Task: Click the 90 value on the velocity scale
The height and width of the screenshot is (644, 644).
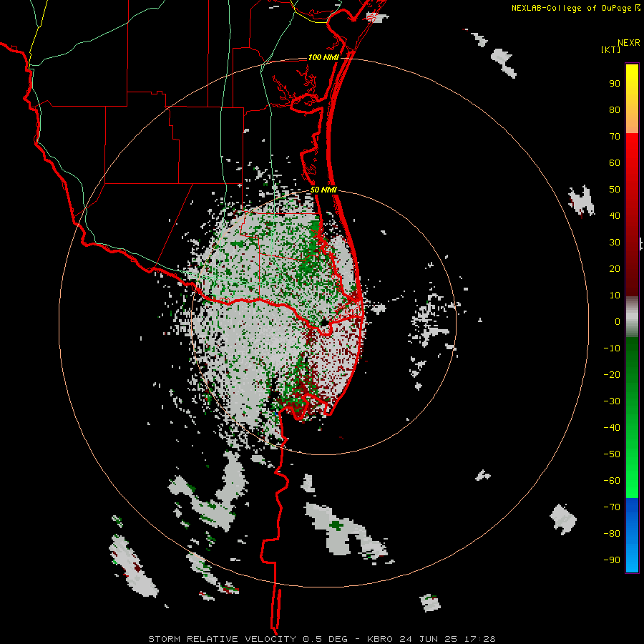Action: click(x=615, y=84)
